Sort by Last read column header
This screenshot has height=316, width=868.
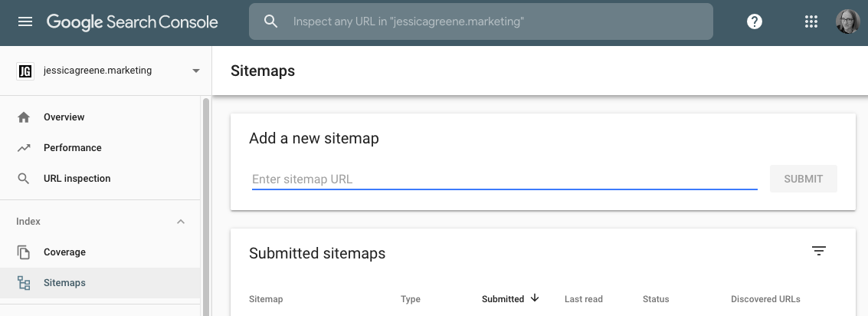[x=584, y=299]
